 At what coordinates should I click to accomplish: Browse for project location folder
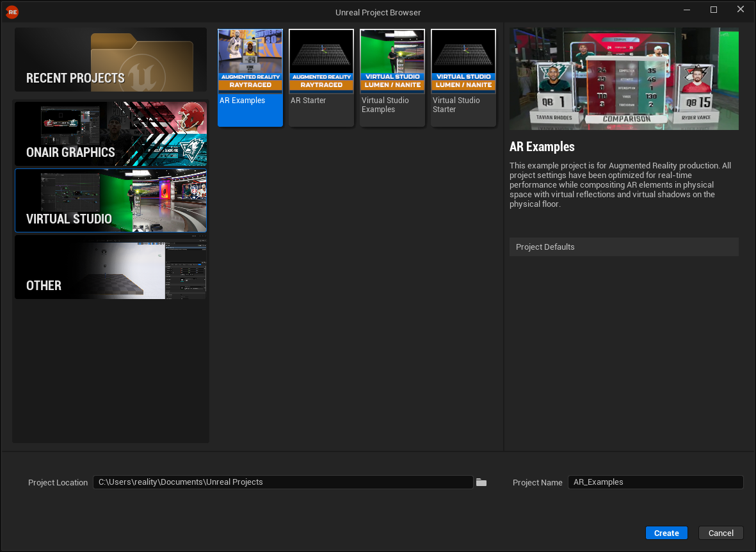click(481, 482)
